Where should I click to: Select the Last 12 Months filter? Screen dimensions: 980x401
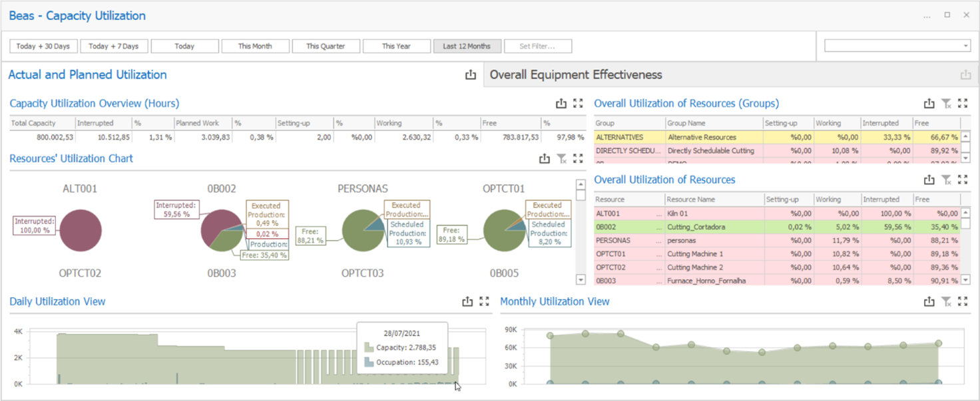(467, 47)
